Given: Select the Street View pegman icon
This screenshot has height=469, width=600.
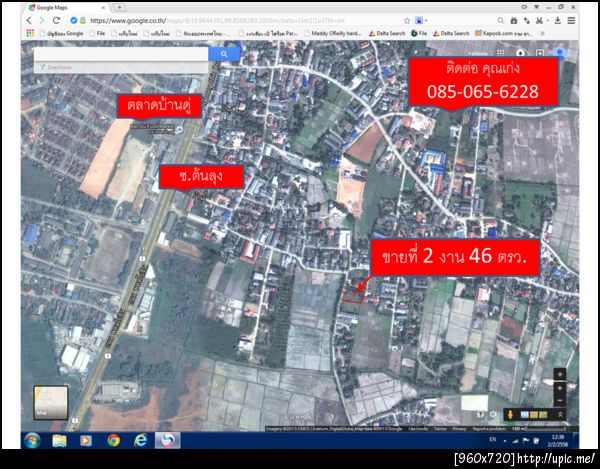Looking at the screenshot, I should pyautogui.click(x=510, y=414).
